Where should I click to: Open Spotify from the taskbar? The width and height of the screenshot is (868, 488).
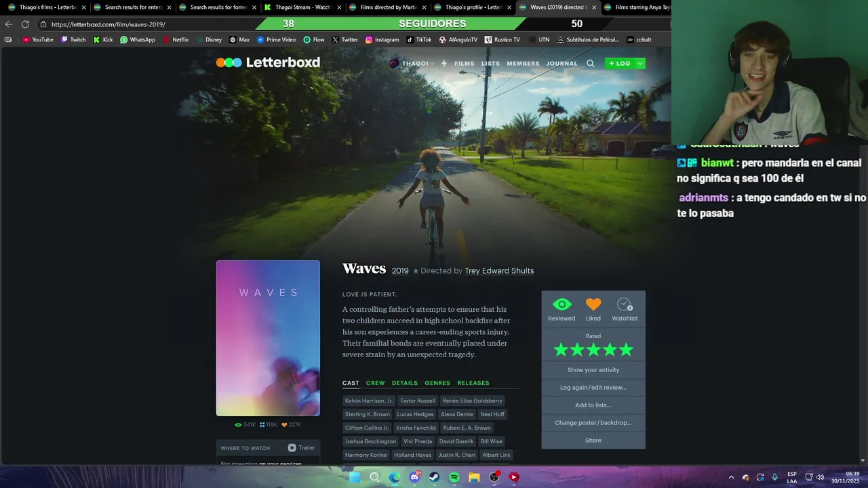(454, 477)
